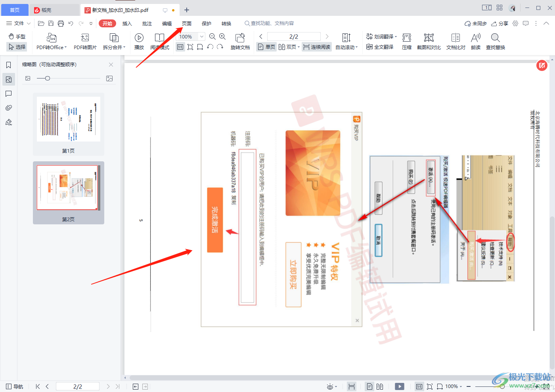Go to previous page arrow in toolbar
The image size is (555, 392).
pos(261,36)
